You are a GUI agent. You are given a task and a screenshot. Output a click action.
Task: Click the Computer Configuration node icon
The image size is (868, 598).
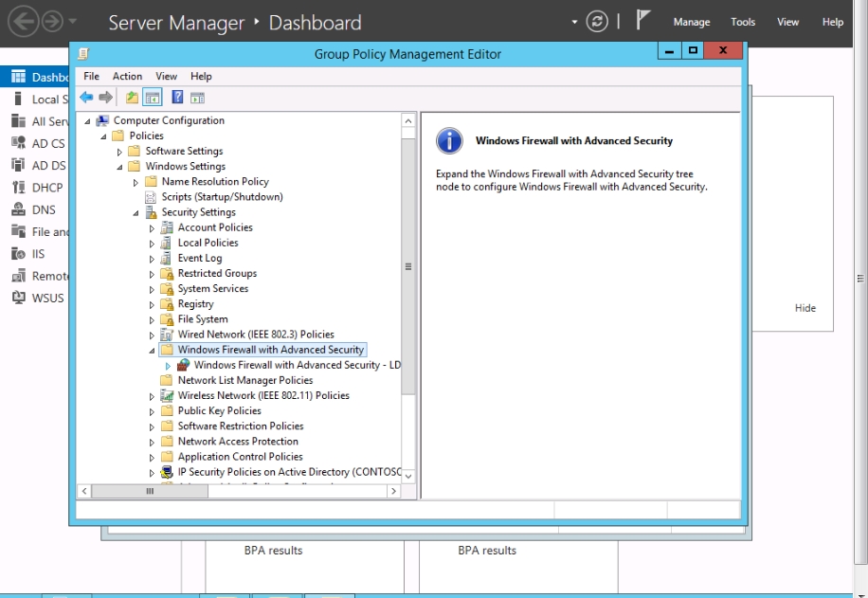[102, 120]
